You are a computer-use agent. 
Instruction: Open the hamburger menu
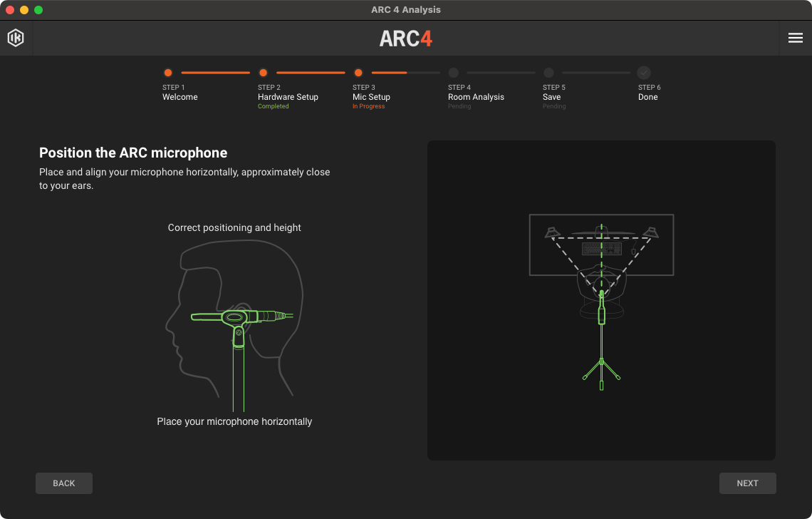[x=796, y=38]
